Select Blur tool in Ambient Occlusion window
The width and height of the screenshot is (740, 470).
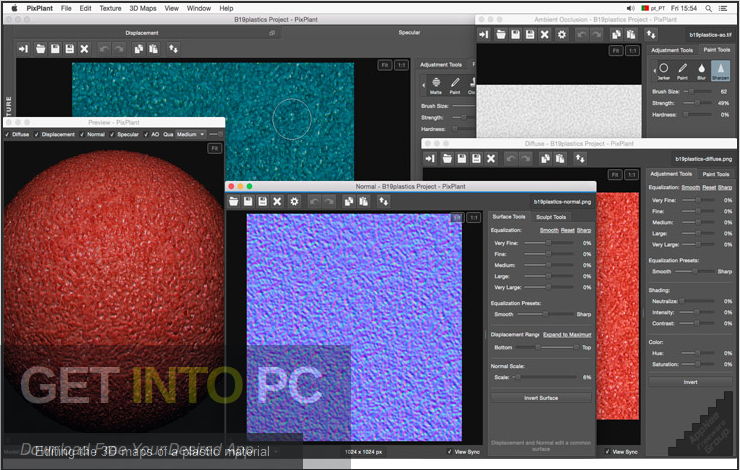point(701,71)
